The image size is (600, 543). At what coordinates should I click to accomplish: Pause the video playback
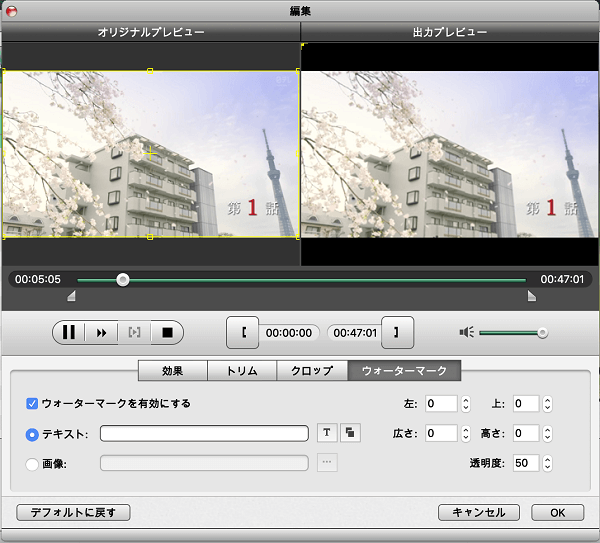click(x=69, y=332)
